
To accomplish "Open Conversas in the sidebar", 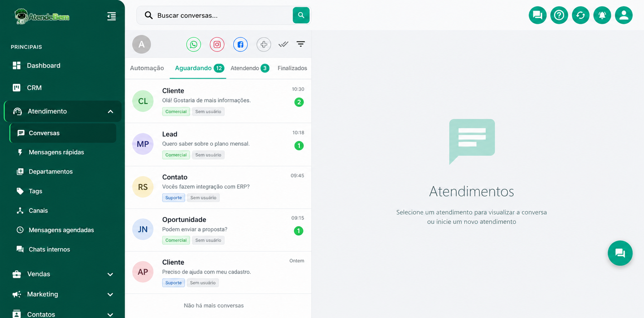I will coord(63,133).
